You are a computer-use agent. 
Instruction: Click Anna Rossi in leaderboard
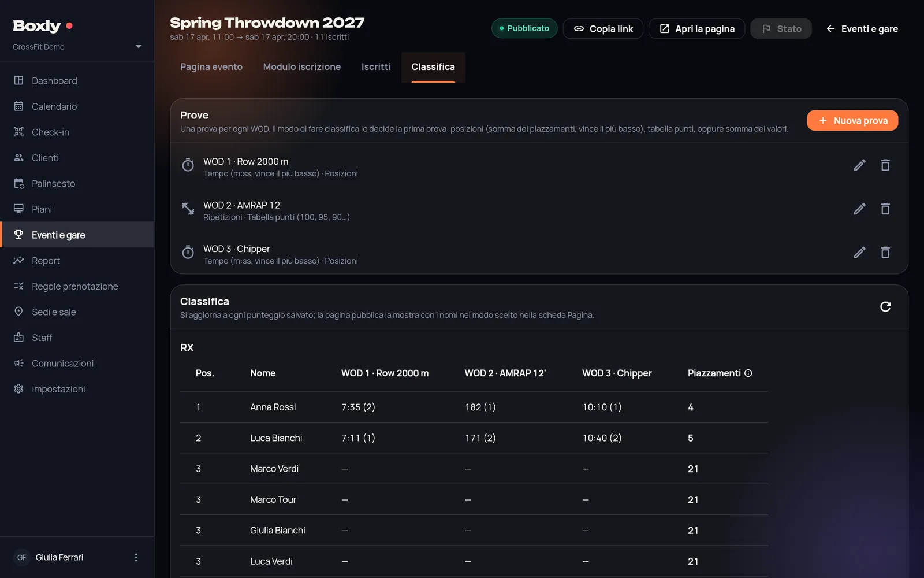[x=273, y=407]
